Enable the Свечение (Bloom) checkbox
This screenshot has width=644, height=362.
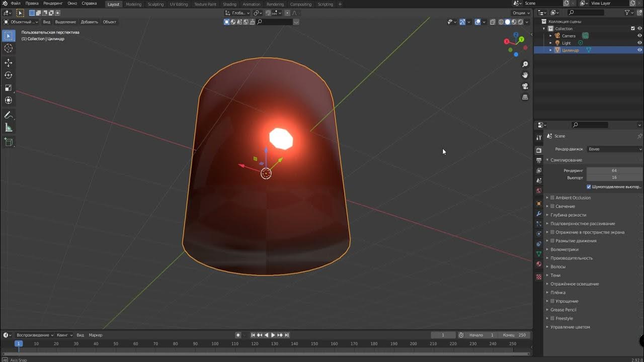(x=552, y=206)
